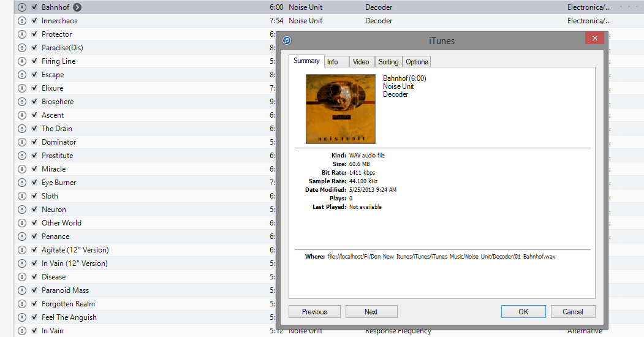Viewport: 644px width, 337px height.
Task: Click the iTunes logo in dialog title bar
Action: pyautogui.click(x=287, y=40)
